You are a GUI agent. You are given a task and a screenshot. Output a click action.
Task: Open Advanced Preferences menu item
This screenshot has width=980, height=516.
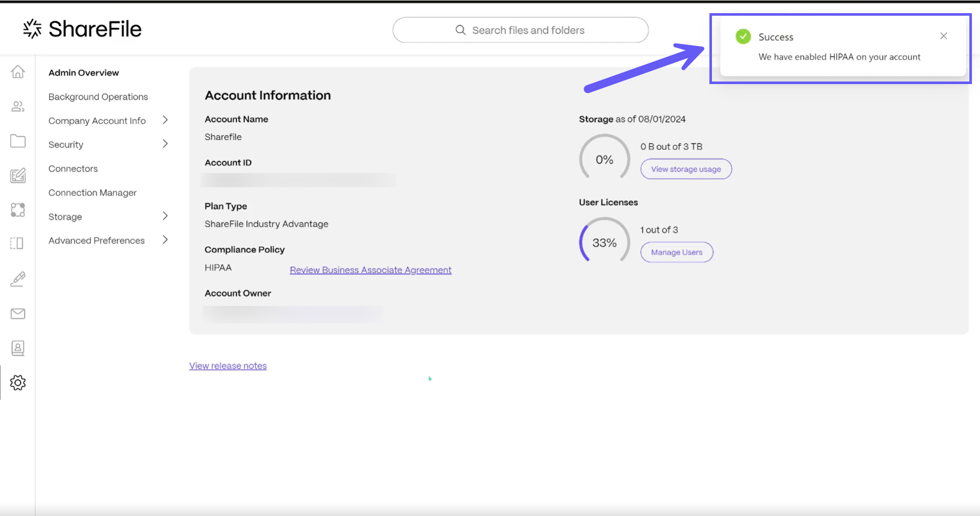[97, 241]
